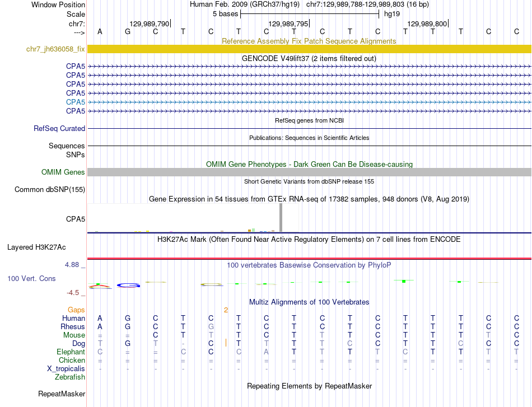Click the gray OMIM Genes item bar

click(x=310, y=172)
